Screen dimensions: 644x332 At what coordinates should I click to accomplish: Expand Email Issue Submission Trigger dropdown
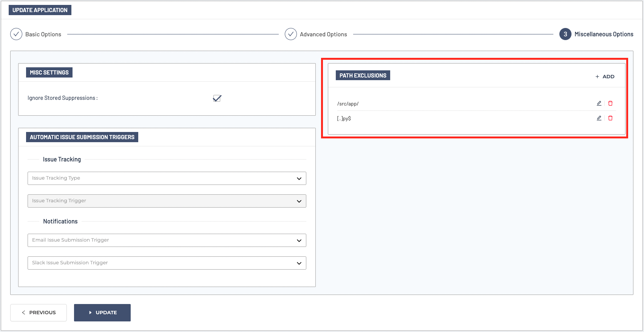(167, 240)
